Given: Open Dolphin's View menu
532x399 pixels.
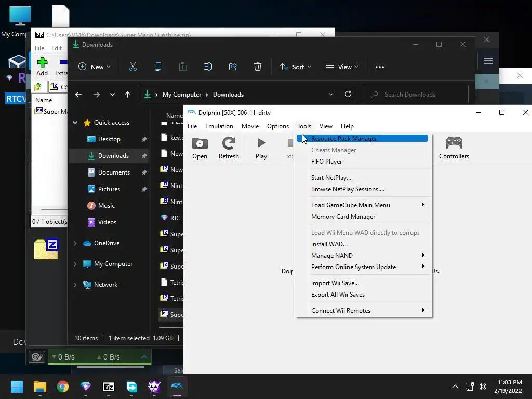Looking at the screenshot, I should coord(326,126).
